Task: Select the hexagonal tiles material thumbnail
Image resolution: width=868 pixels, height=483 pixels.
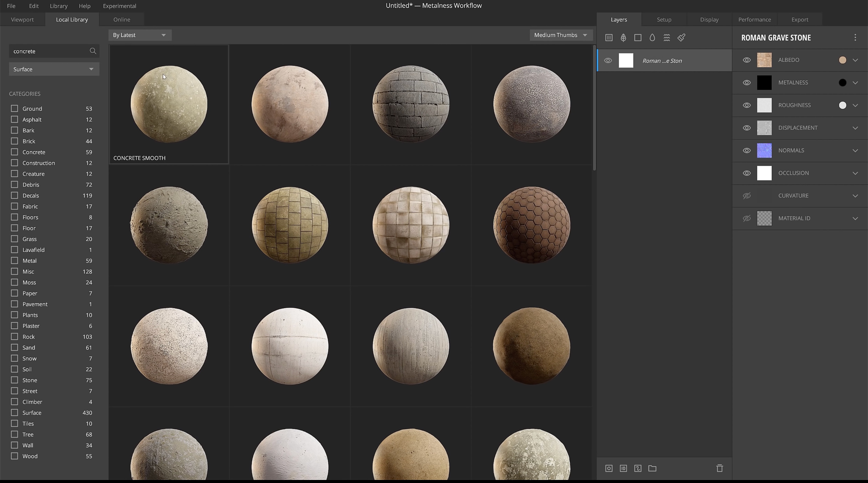Action: pos(531,225)
